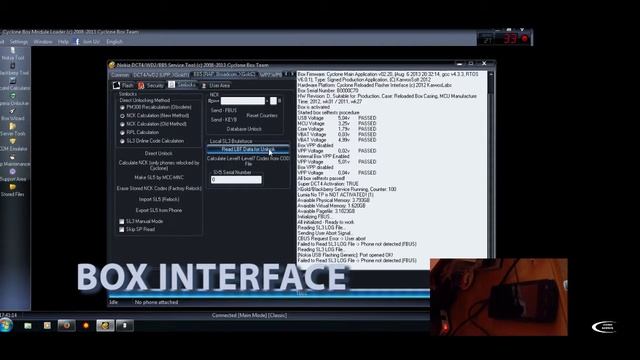Screen dimensions: 640x360
Task: Open Support Area in the sidebar
Action: click(x=13, y=175)
